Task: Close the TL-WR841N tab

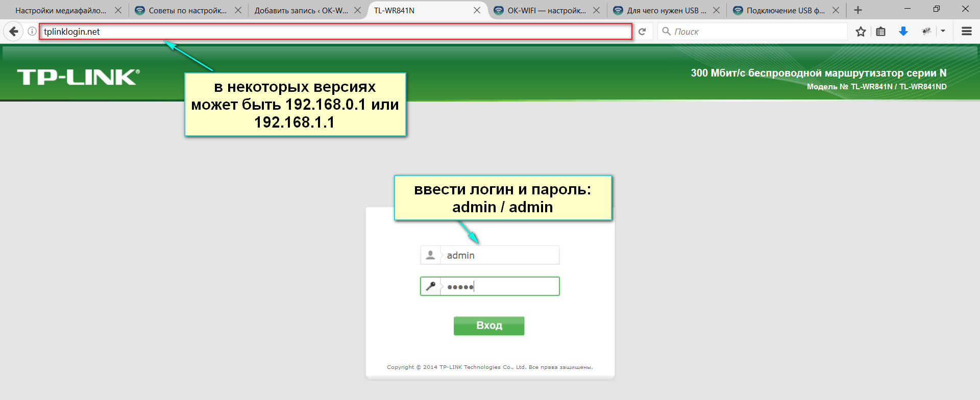Action: click(477, 10)
